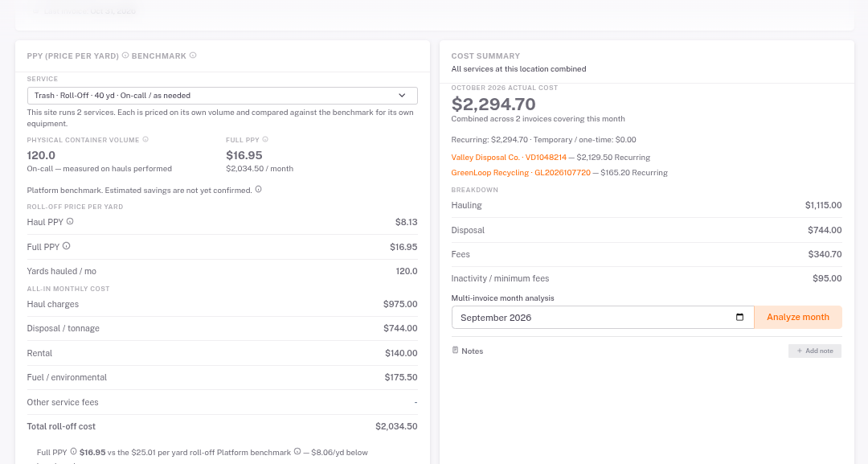Click the $2,294.70 October actual cost total
The width and height of the screenshot is (868, 464).
[x=493, y=104]
